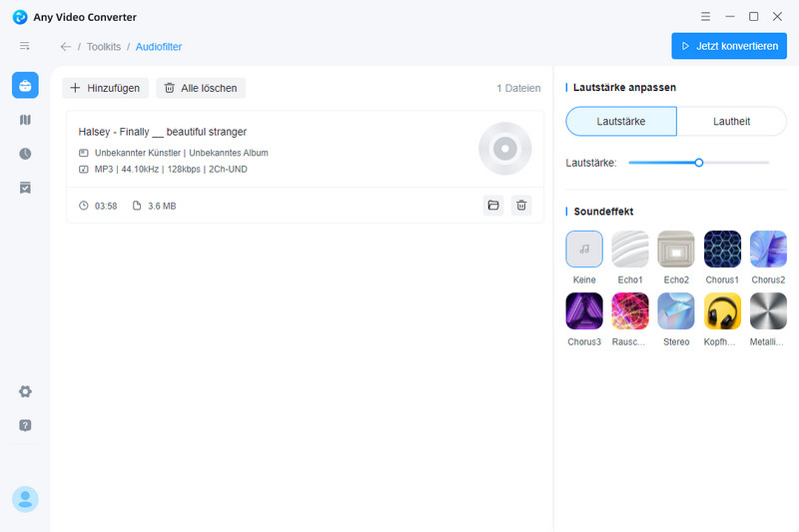
Task: Toggle the sidebar collapse menu icon
Action: [24, 46]
